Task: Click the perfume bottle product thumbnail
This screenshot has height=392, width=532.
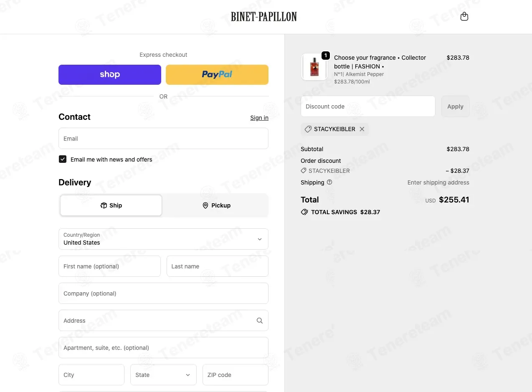Action: coord(314,67)
